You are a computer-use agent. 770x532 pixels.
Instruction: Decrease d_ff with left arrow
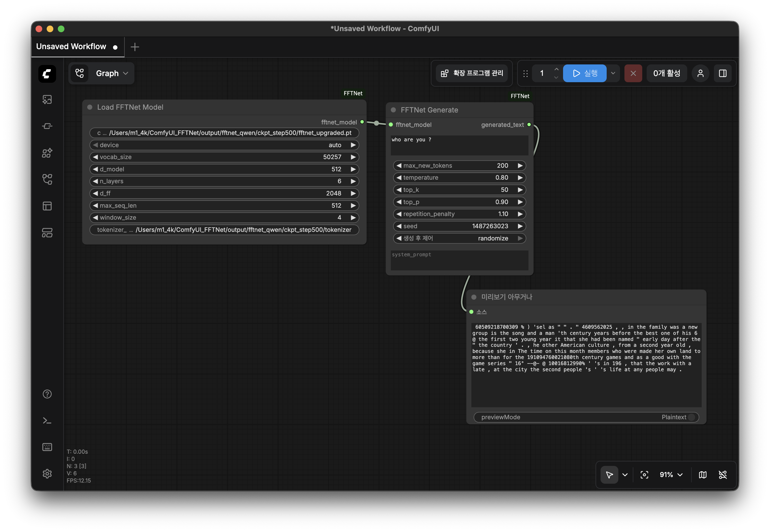click(95, 193)
